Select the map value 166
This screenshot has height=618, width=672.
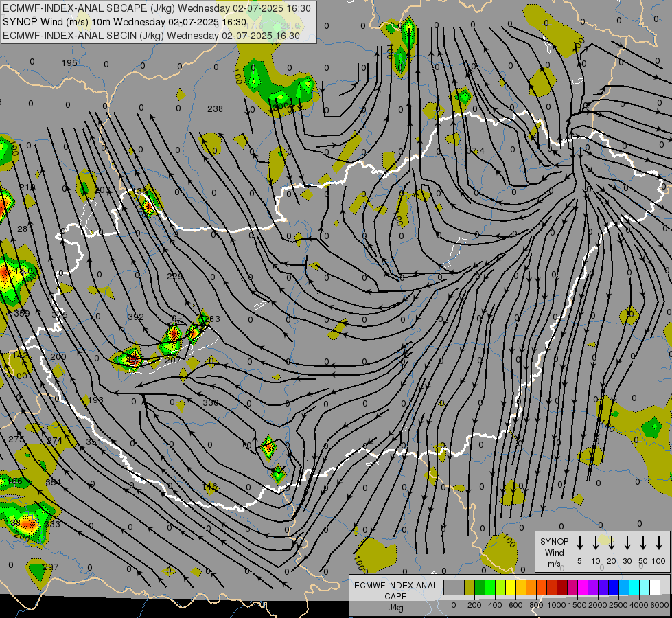[x=14, y=481]
